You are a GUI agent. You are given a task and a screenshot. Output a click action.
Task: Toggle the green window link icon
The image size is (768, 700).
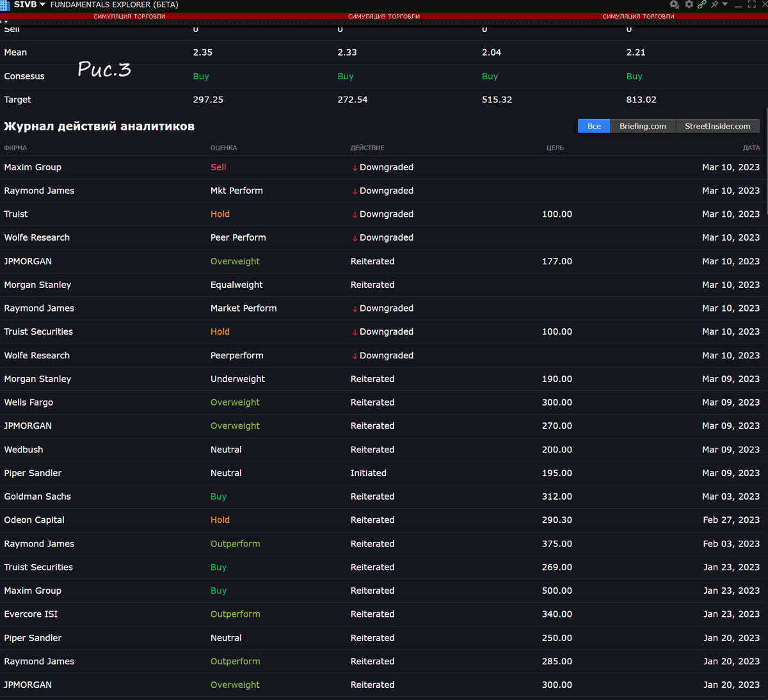702,4
